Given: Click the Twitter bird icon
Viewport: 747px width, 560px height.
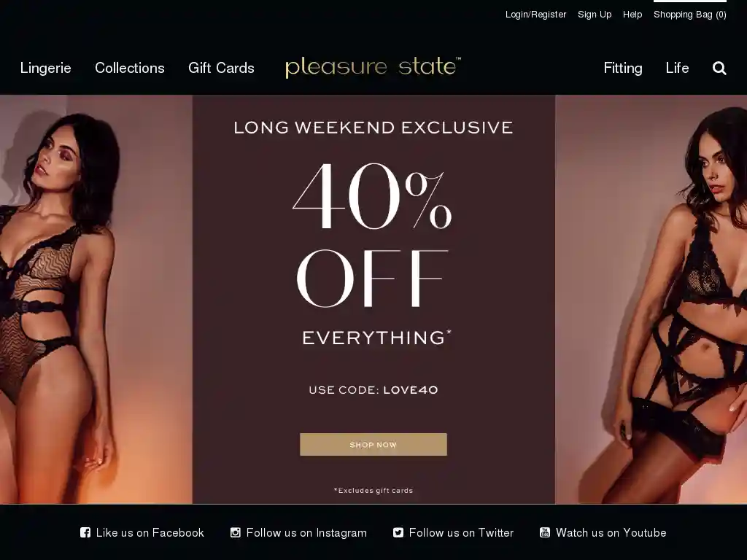Looking at the screenshot, I should pos(398,532).
